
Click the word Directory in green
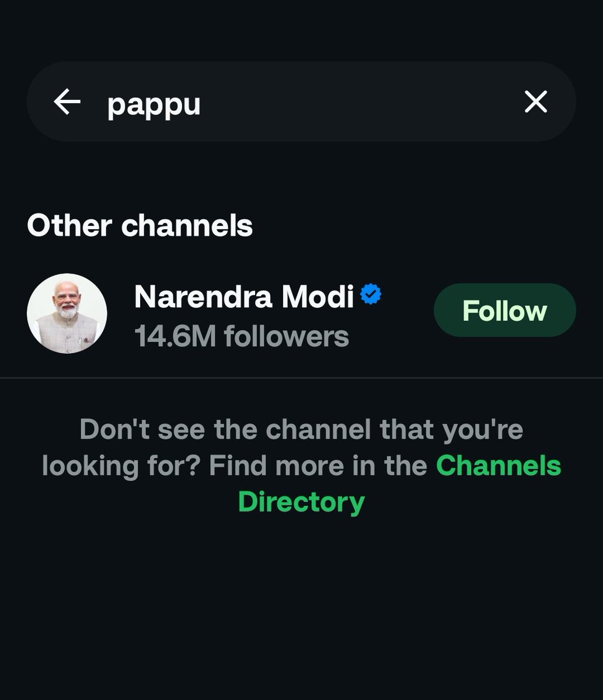[301, 502]
